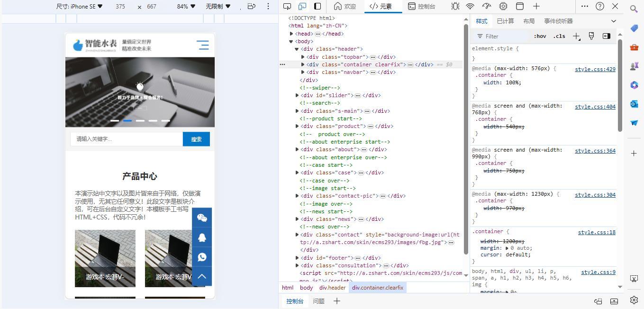Click the 请输入关键字 search input
The width and height of the screenshot is (644, 309).
127,139
